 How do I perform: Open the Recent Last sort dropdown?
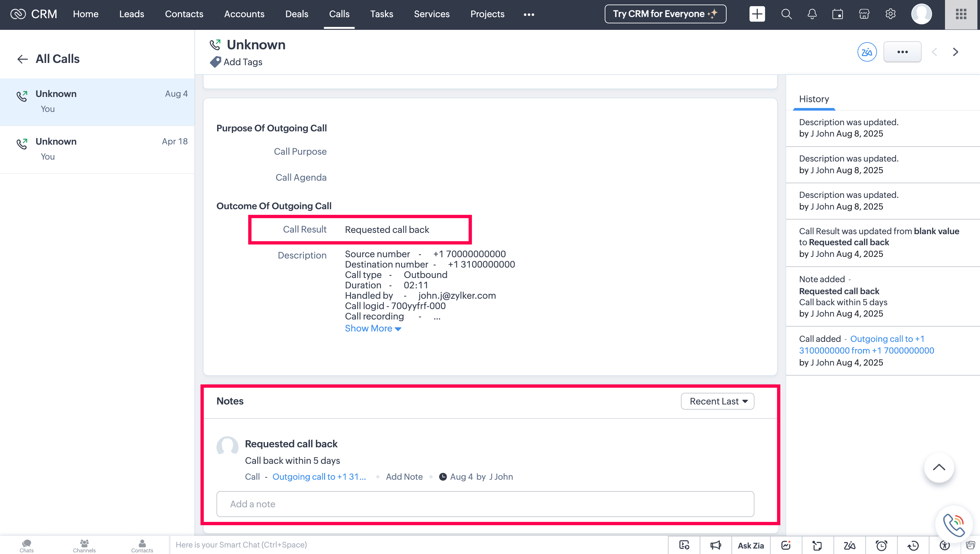point(717,401)
